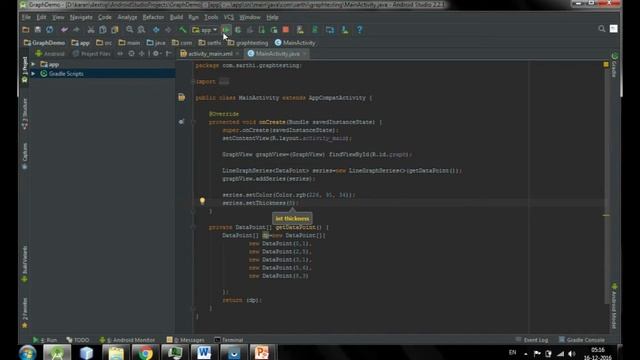This screenshot has height=360, width=640.
Task: Open the SDK Manager icon
Action: pyautogui.click(x=345, y=30)
